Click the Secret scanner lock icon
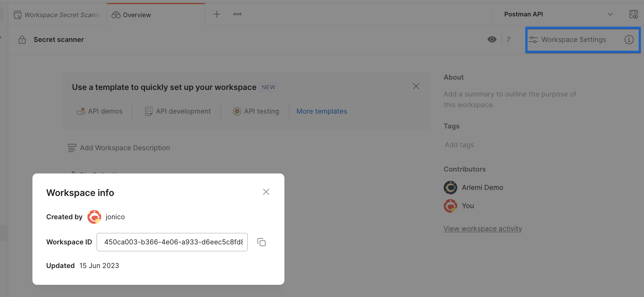Image resolution: width=644 pixels, height=297 pixels. [22, 40]
